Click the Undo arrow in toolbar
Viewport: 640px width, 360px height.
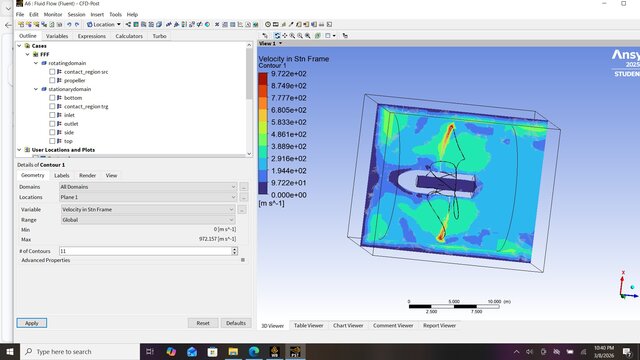click(x=69, y=24)
